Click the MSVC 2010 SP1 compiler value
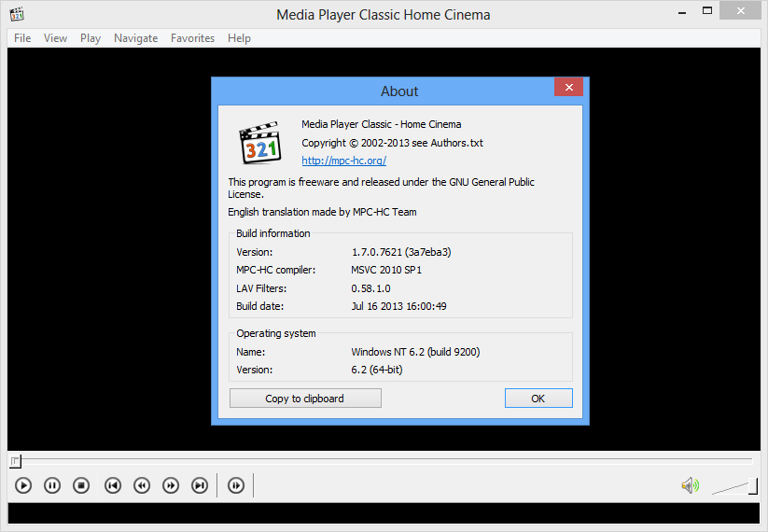The width and height of the screenshot is (768, 532). coord(386,270)
